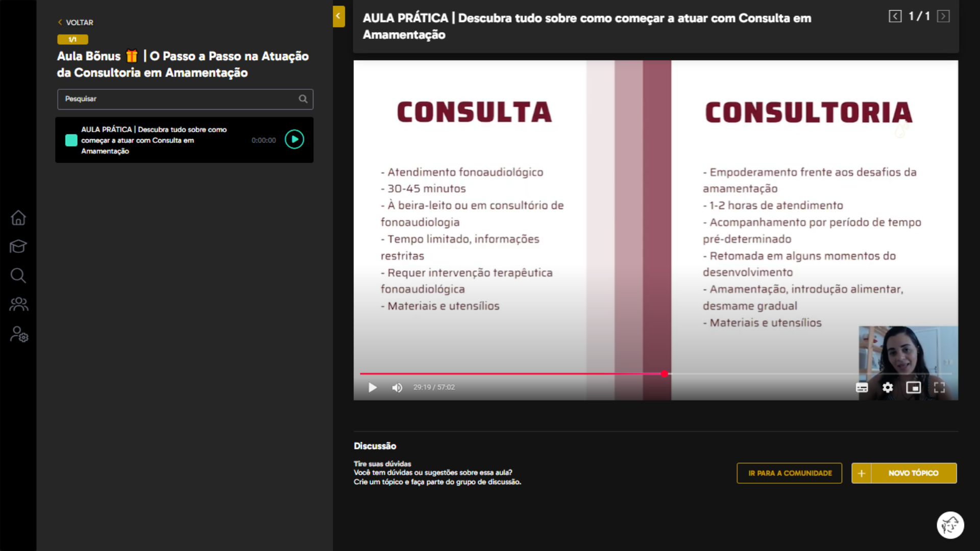This screenshot has width=980, height=551.
Task: Advance with the next lesson arrow
Action: [x=943, y=16]
